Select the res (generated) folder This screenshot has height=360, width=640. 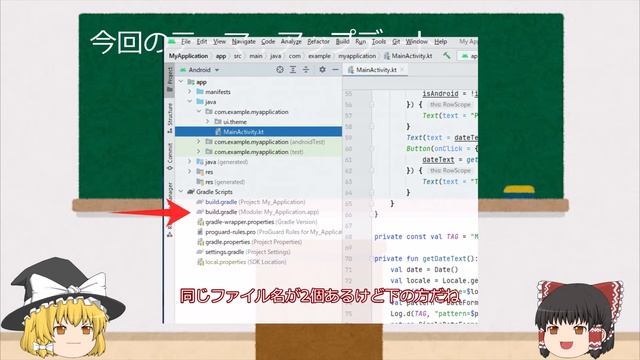click(x=220, y=182)
